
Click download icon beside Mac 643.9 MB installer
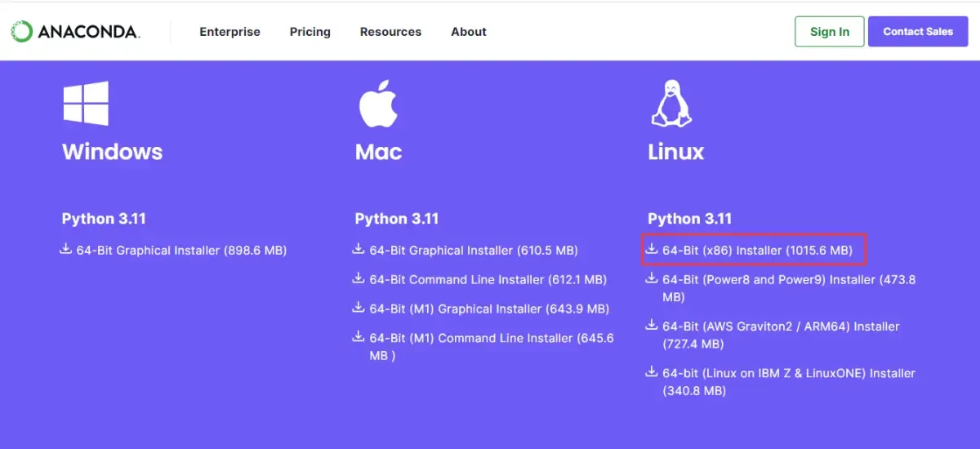click(x=359, y=308)
